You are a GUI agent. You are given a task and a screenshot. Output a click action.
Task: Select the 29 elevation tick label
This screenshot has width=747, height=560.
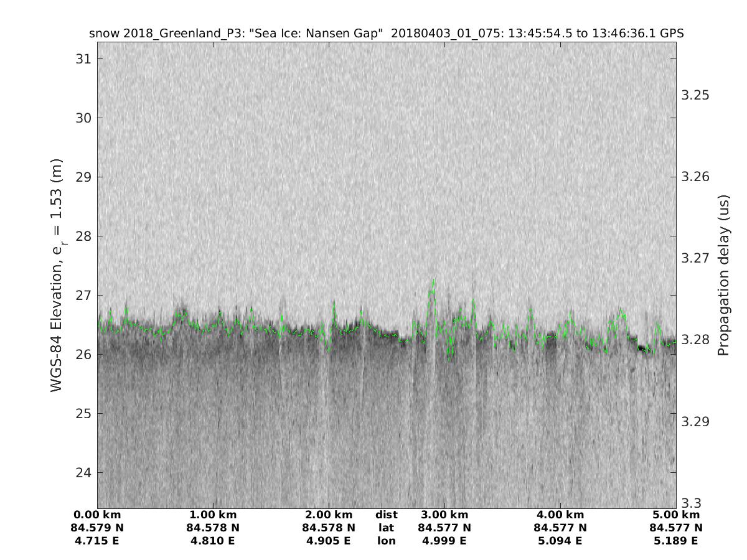[x=83, y=177]
